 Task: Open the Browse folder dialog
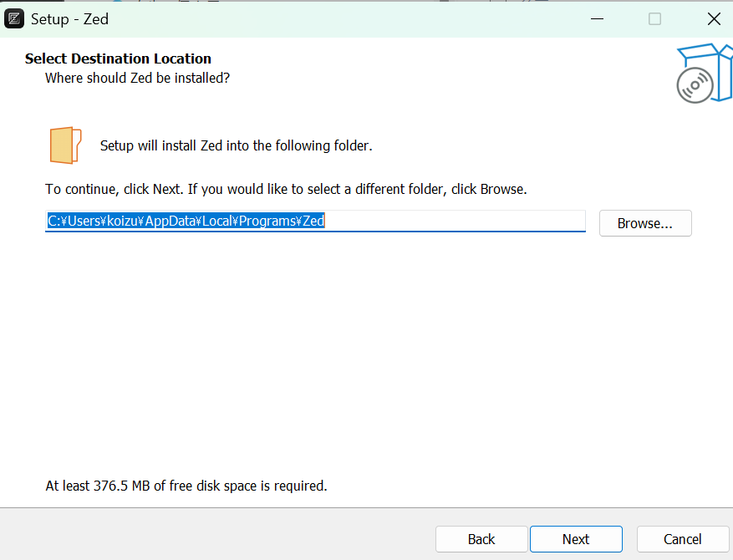[645, 223]
